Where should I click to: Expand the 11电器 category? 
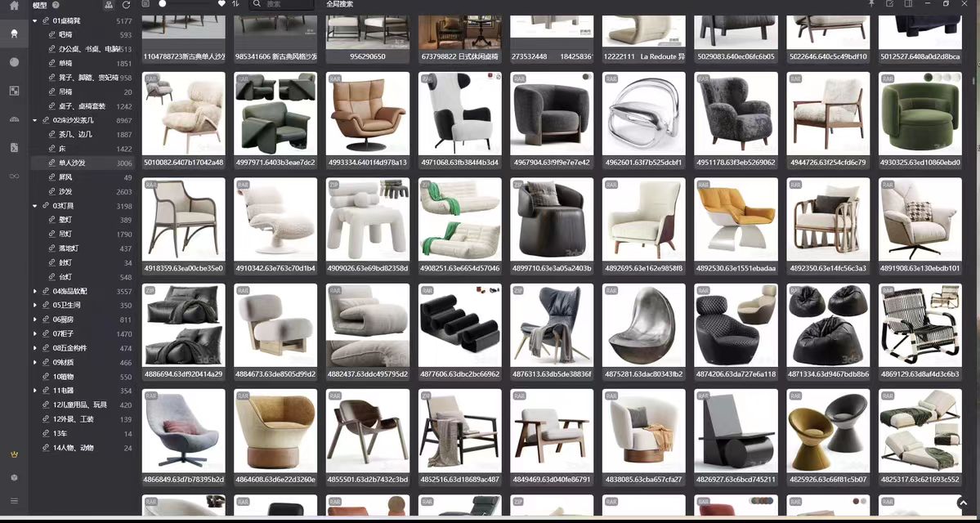point(35,391)
